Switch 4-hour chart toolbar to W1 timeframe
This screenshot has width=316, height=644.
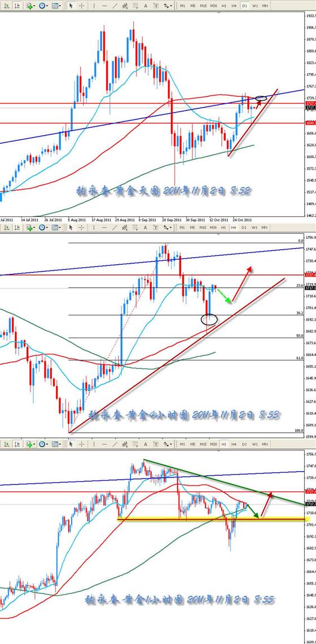tap(254, 227)
